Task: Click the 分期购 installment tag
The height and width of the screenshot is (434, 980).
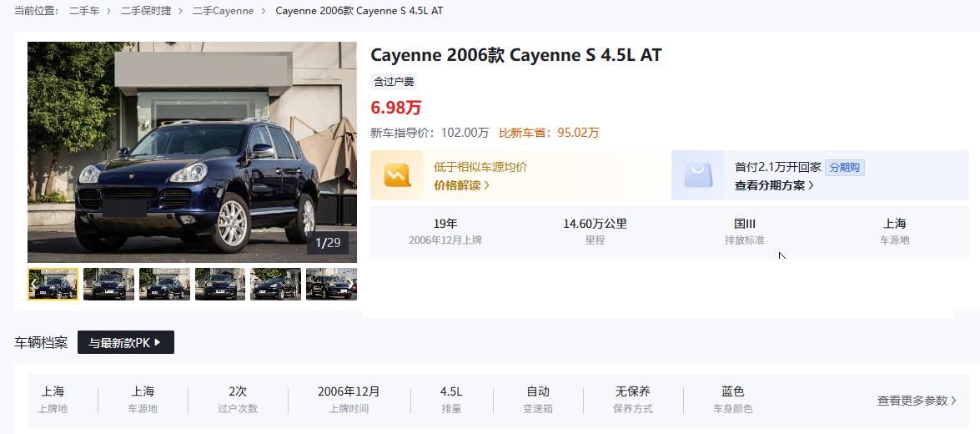Action: [x=844, y=168]
